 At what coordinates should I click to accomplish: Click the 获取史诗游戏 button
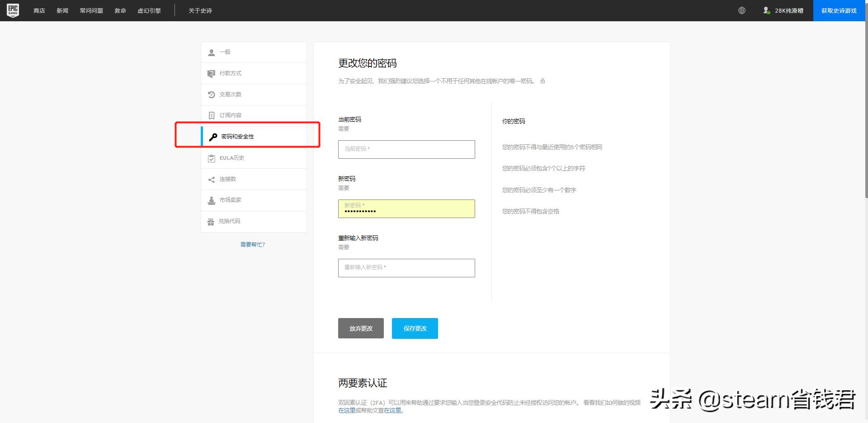[x=839, y=10]
